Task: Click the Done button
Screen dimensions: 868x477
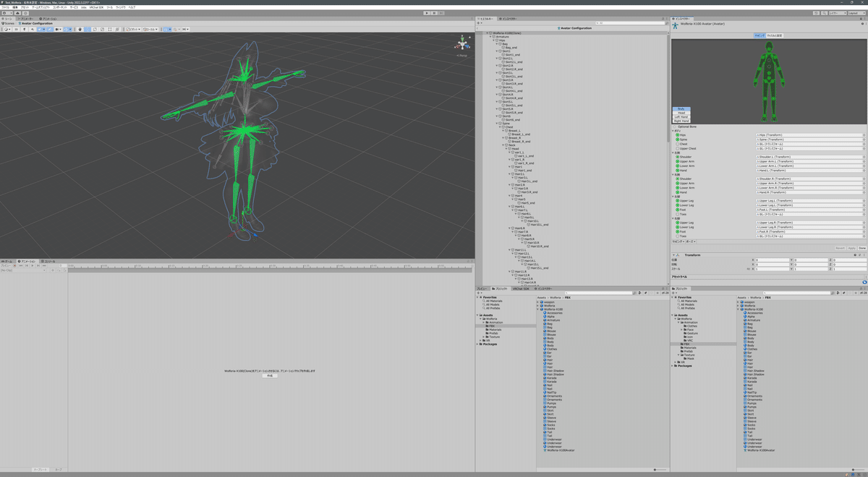Action: tap(862, 248)
